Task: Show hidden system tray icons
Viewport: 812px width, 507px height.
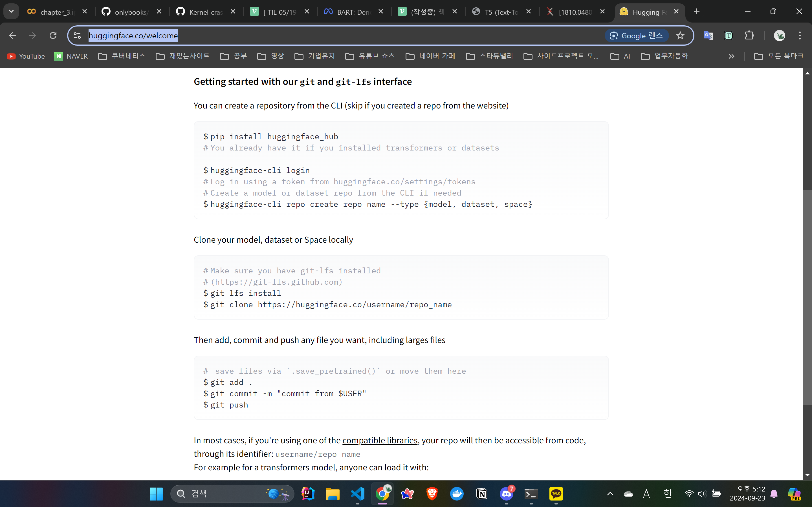Action: [x=610, y=493]
